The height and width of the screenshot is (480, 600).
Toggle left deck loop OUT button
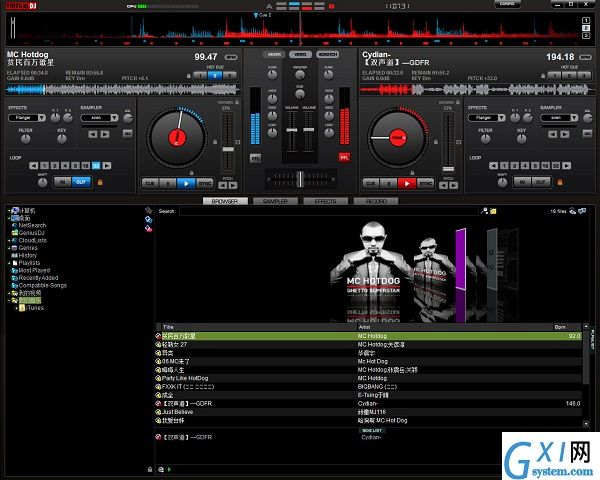81,182
